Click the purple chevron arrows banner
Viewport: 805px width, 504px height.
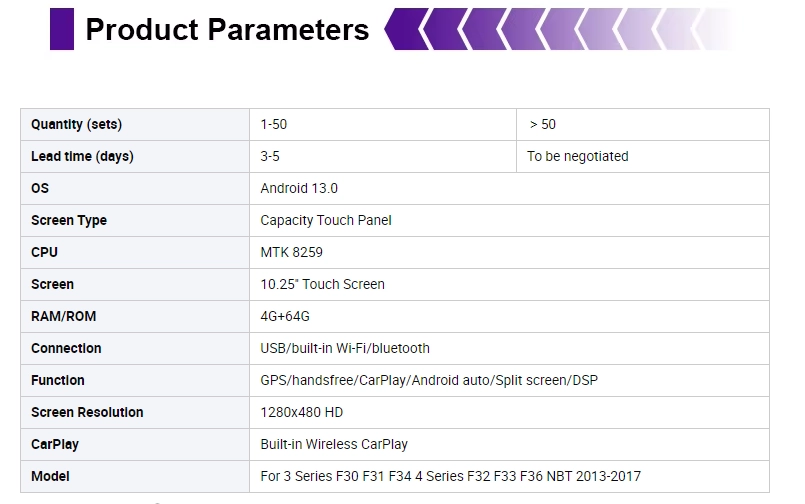click(x=560, y=29)
